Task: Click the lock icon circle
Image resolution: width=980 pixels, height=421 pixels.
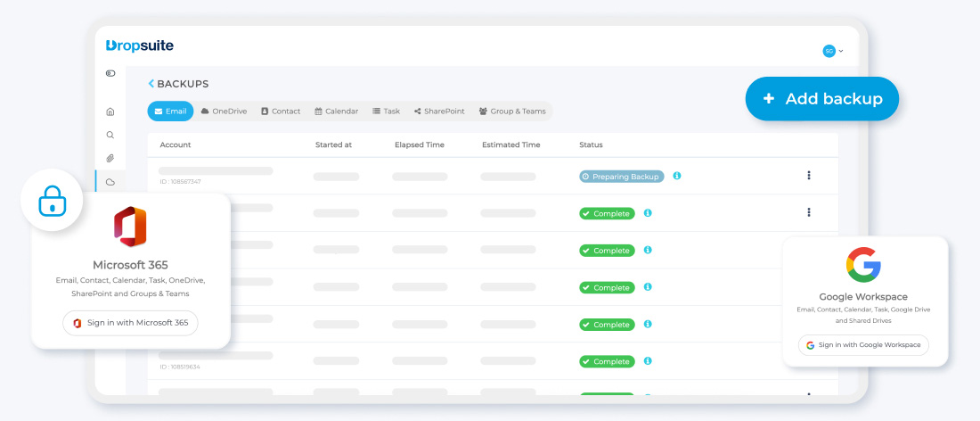Action: [52, 200]
